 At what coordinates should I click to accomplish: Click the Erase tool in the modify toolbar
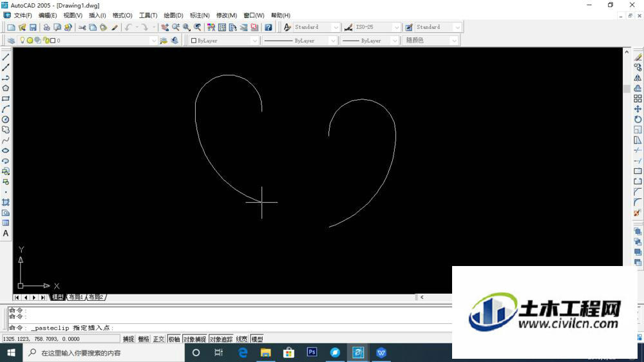point(638,57)
